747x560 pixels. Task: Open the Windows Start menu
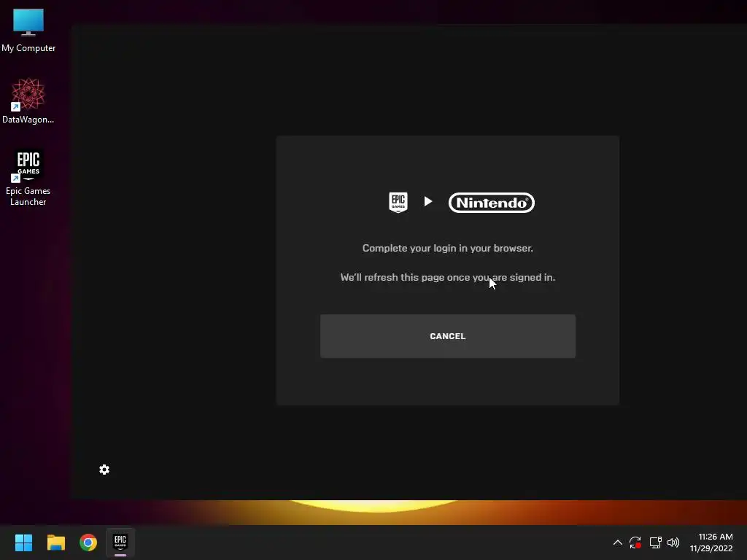(x=24, y=542)
